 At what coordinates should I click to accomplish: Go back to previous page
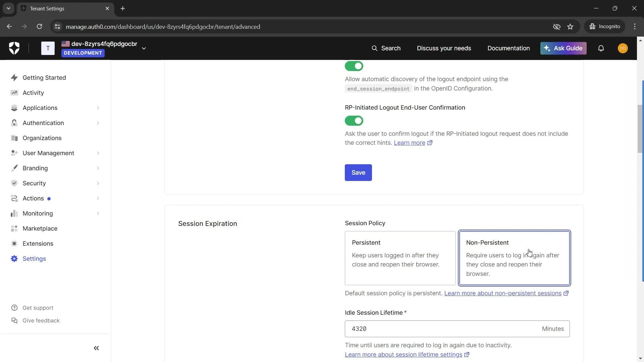pyautogui.click(x=9, y=26)
